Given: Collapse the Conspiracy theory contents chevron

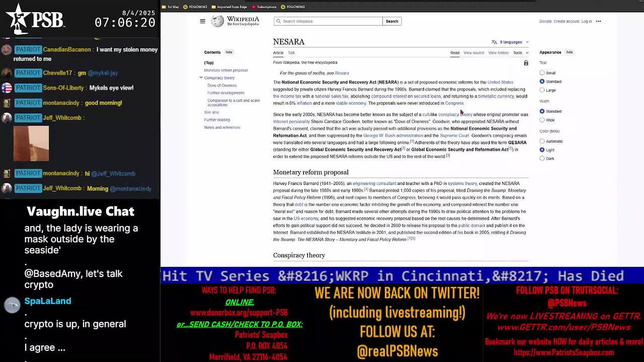Looking at the screenshot, I should [201, 78].
